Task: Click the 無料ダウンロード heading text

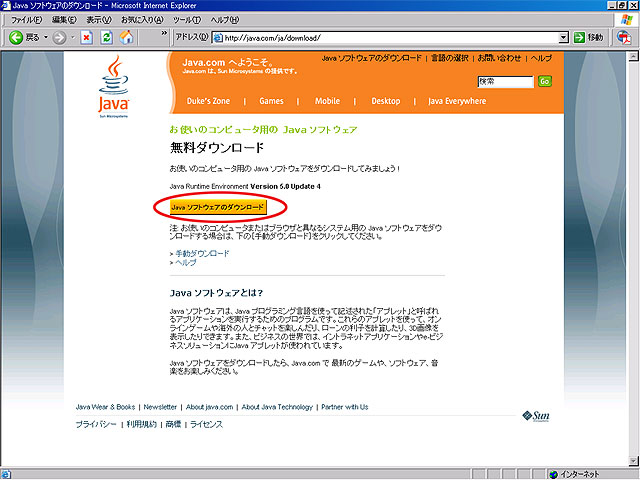Action: point(217,148)
